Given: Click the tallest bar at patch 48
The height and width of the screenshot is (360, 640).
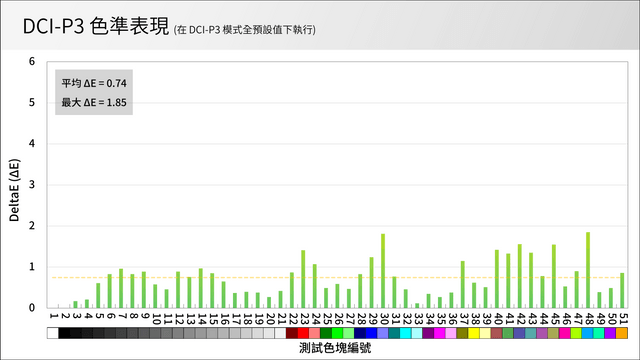Looking at the screenshot, I should click(588, 270).
